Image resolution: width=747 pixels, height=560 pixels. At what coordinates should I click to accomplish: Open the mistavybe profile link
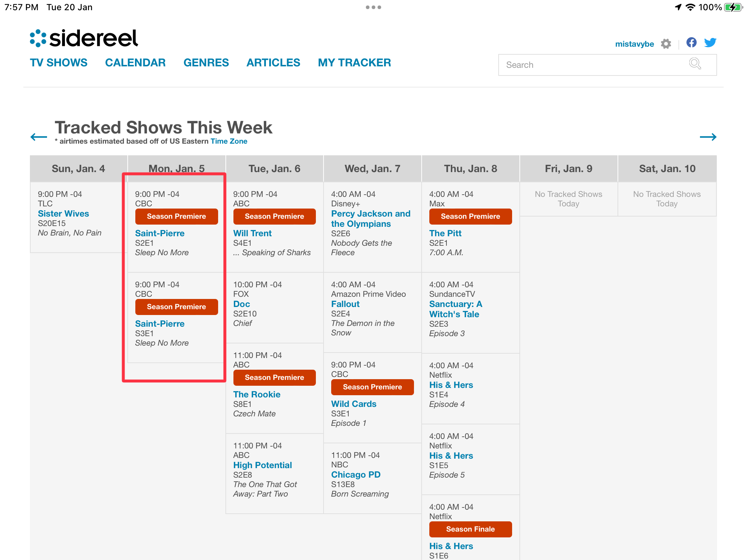tap(634, 44)
